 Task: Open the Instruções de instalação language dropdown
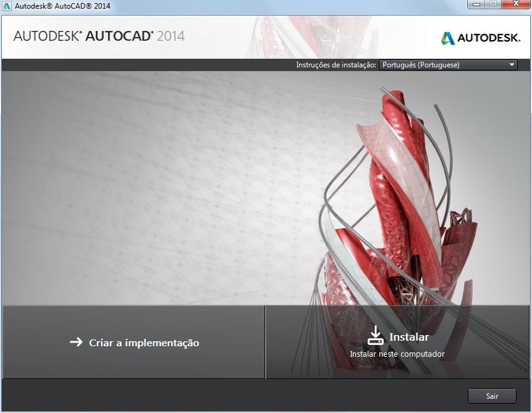448,64
